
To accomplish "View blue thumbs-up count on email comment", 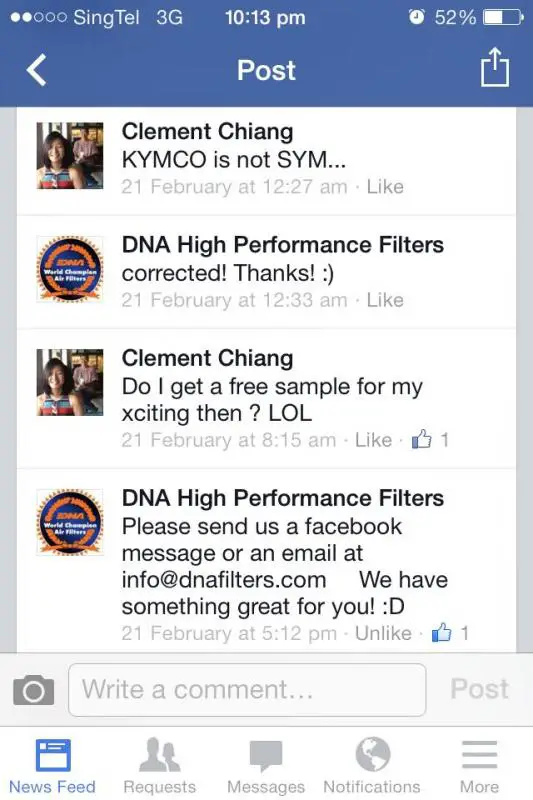I will [450, 633].
